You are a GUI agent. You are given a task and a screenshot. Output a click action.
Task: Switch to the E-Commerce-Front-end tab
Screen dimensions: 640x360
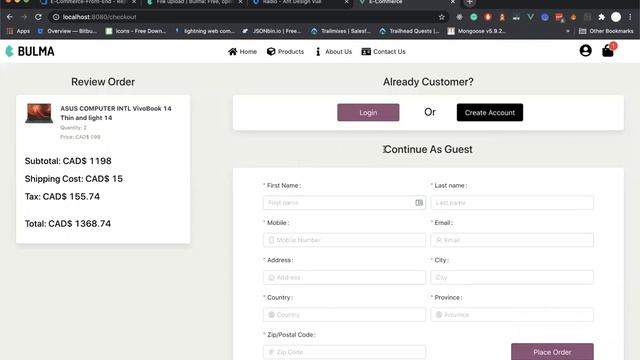click(88, 2)
